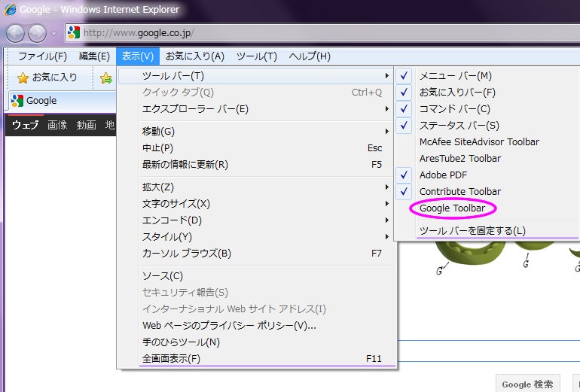Open the 編集(E) menu
This screenshot has height=392, width=580.
click(x=94, y=56)
